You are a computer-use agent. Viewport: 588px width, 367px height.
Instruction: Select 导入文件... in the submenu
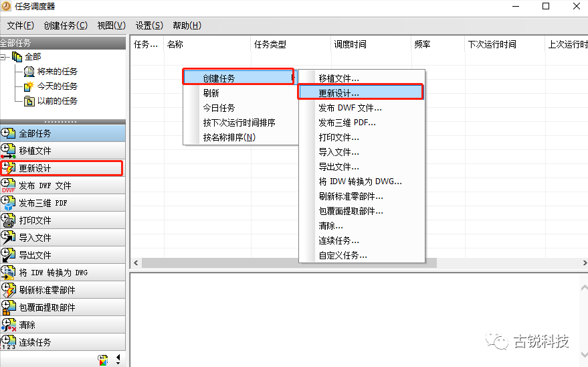[x=362, y=152]
